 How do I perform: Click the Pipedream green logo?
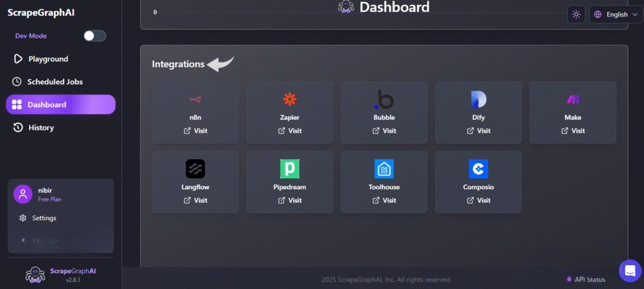tap(289, 169)
